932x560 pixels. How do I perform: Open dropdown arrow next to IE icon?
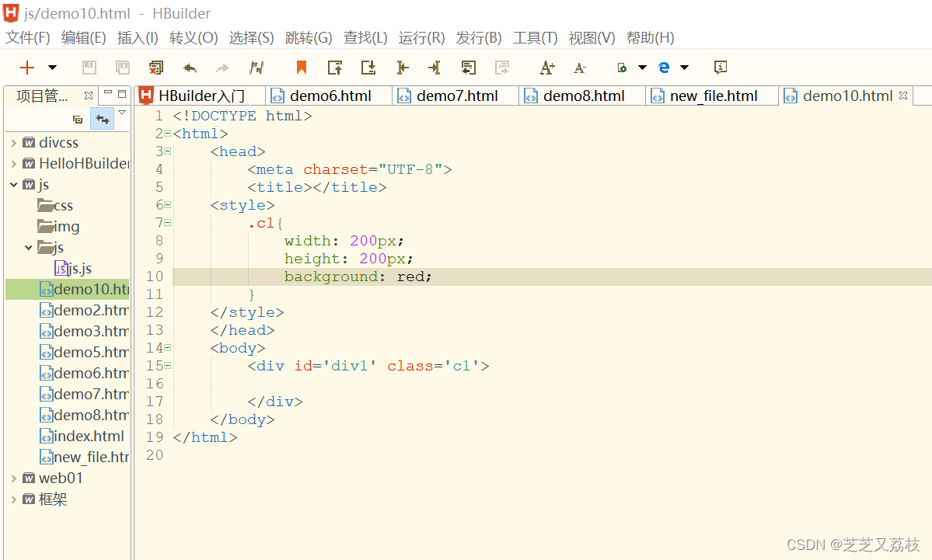684,68
